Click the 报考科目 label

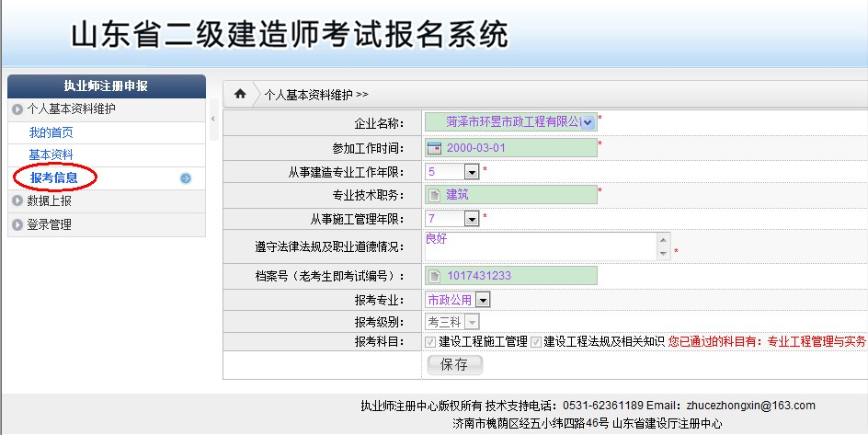tap(379, 342)
